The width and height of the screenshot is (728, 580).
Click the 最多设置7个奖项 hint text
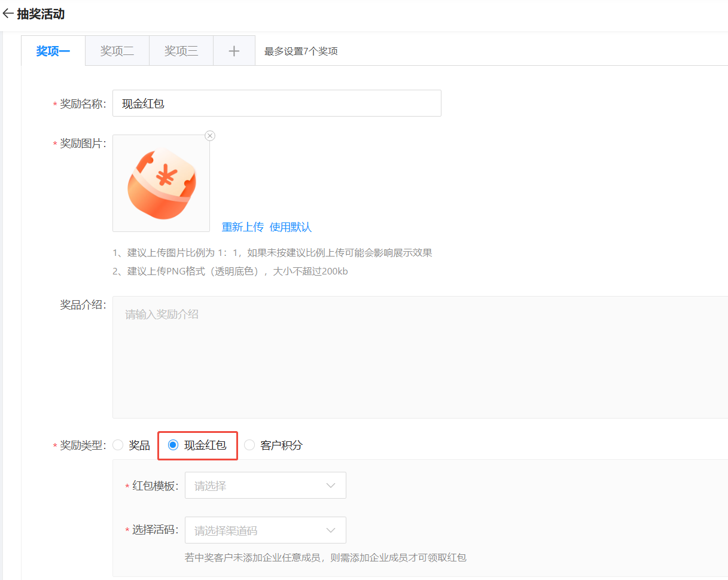coord(301,51)
